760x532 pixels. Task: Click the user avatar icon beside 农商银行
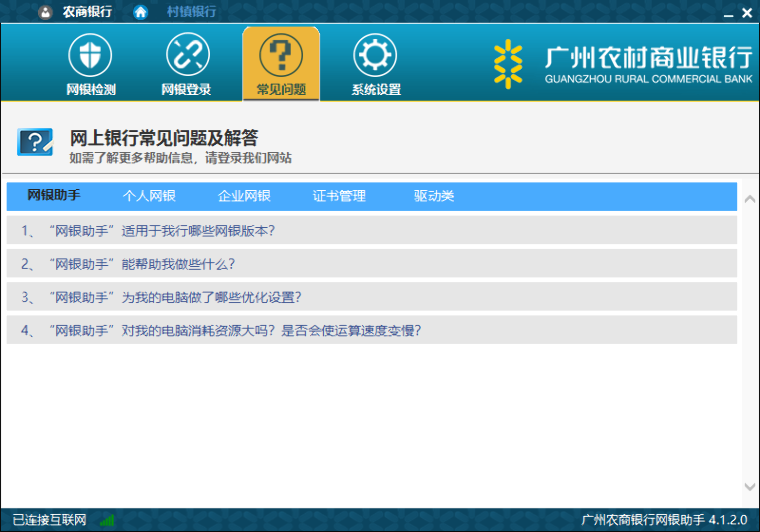(x=46, y=12)
